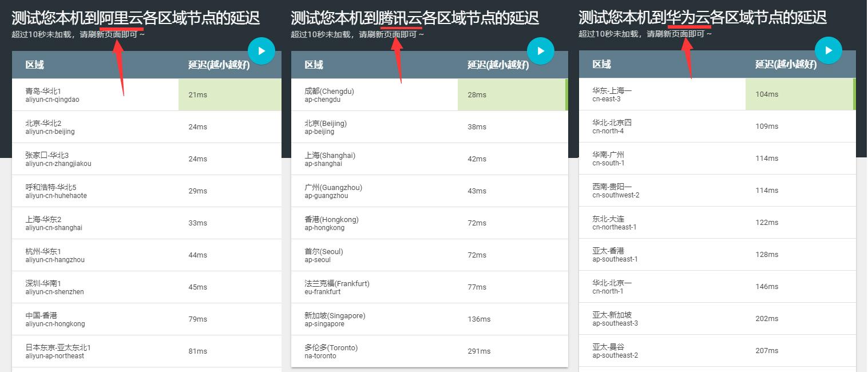Select the 亚太-香港 ap-southeast-1 row
Screen dimensions: 868x372
718,255
